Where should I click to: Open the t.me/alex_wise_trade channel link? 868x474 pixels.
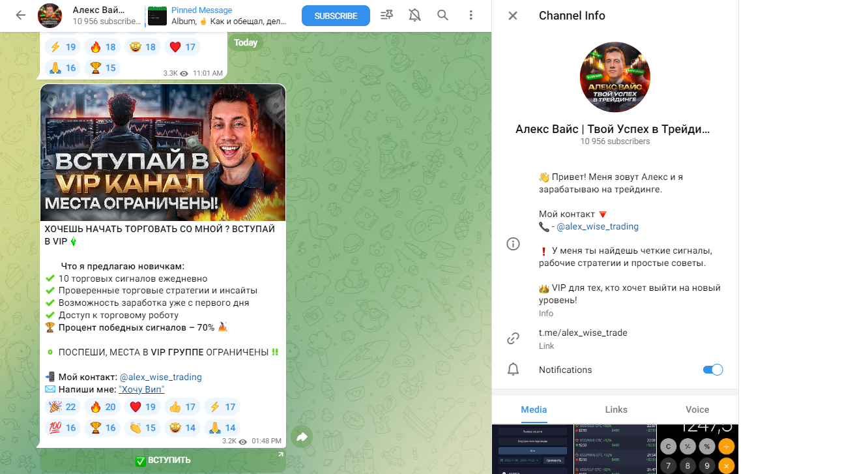(583, 333)
